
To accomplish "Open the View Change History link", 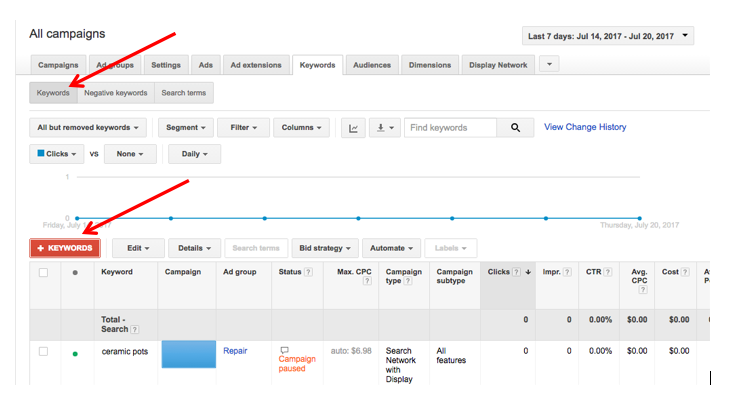I will (585, 127).
